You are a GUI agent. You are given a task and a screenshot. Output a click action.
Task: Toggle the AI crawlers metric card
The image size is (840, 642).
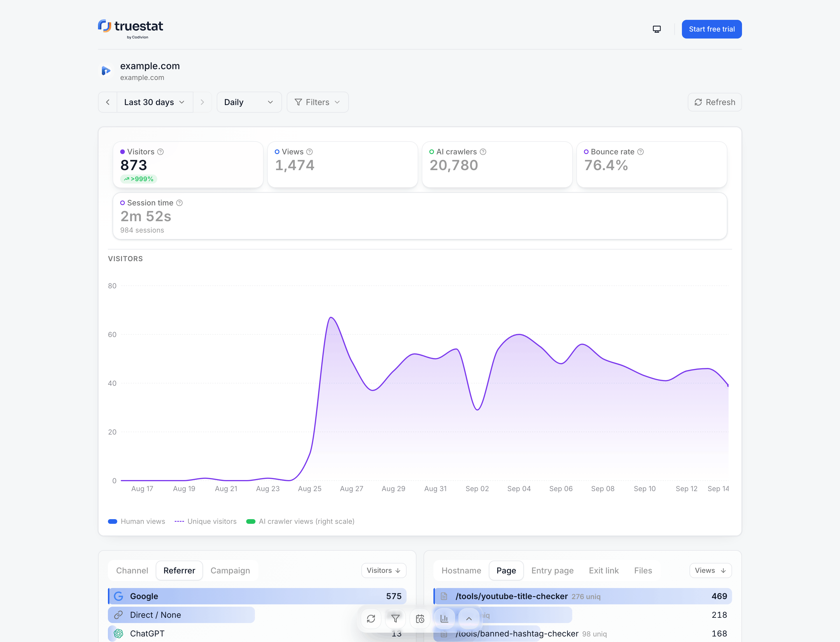(x=497, y=165)
